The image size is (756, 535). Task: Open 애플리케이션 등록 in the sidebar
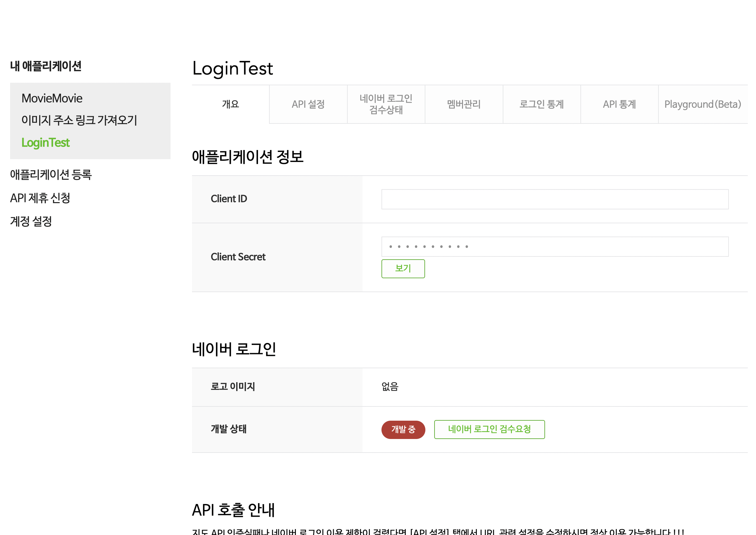pyautogui.click(x=51, y=175)
